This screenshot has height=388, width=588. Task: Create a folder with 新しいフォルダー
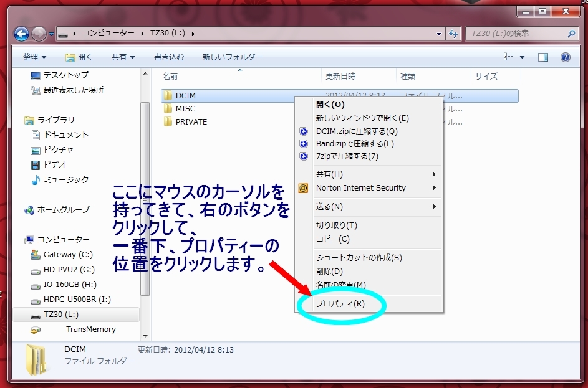232,57
